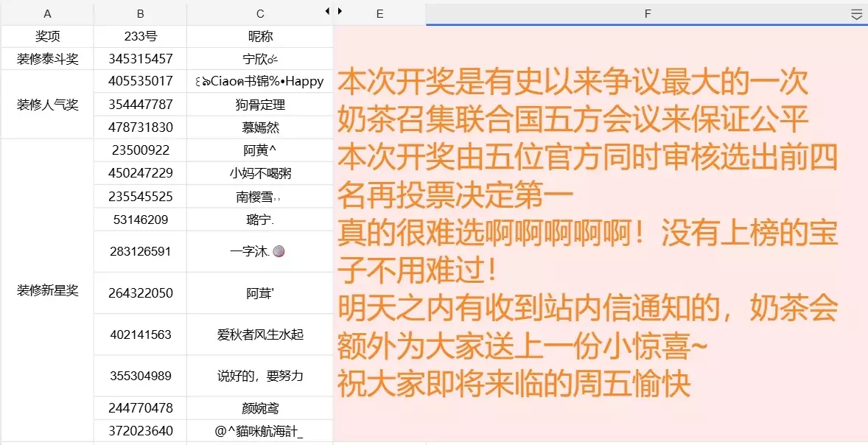Select the nickname cell 璐宁.
Viewport: 868px width, 445px height.
[x=260, y=220]
